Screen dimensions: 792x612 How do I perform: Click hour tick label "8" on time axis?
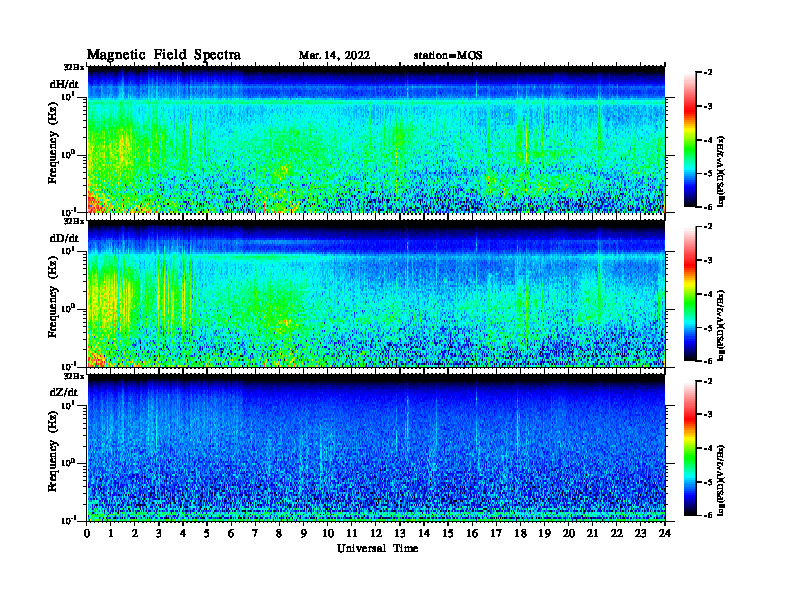click(x=279, y=534)
